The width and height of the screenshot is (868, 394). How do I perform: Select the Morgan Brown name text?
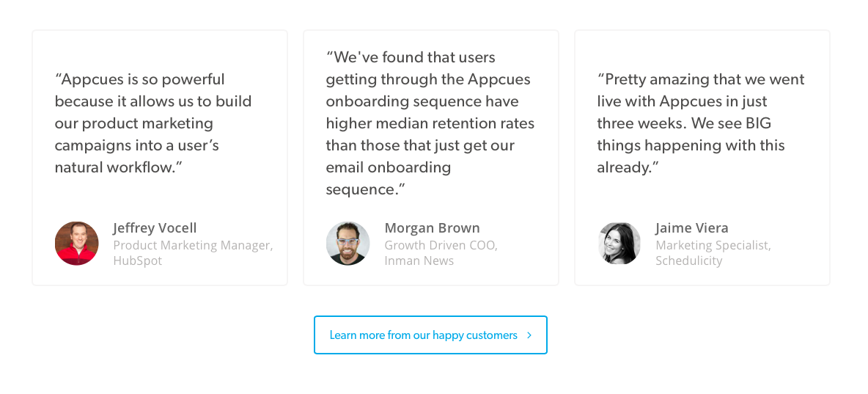pyautogui.click(x=433, y=228)
